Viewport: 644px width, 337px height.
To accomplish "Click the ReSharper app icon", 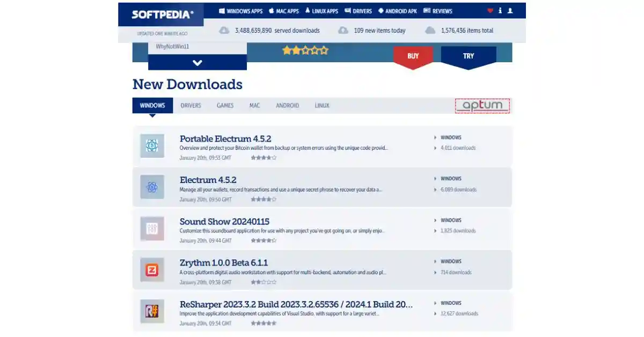I will [x=152, y=311].
